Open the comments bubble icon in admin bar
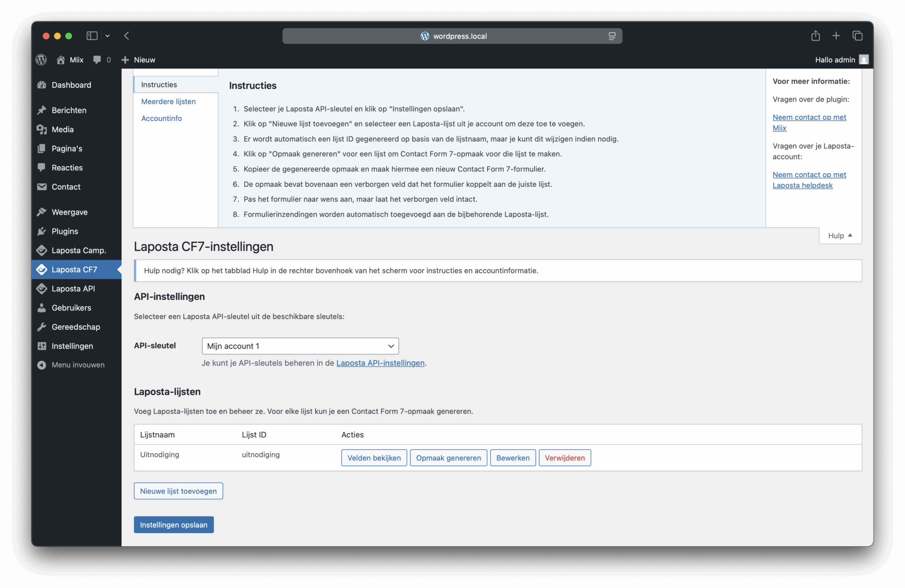 [97, 60]
